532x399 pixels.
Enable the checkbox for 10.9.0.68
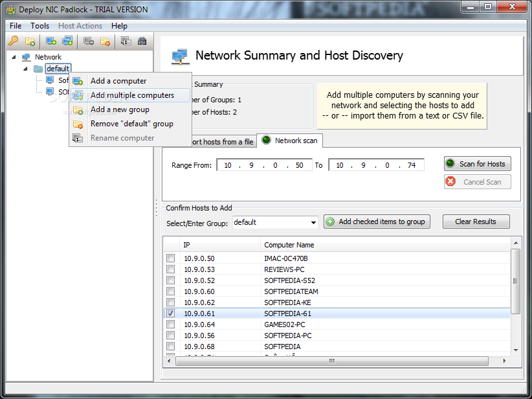(x=170, y=347)
